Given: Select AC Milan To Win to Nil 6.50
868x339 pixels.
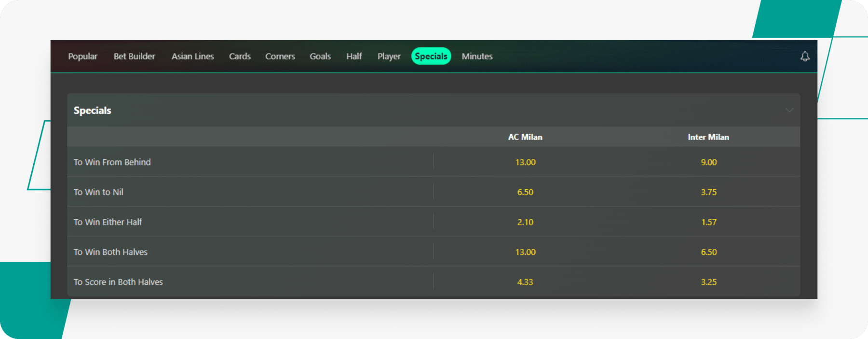Looking at the screenshot, I should tap(525, 192).
